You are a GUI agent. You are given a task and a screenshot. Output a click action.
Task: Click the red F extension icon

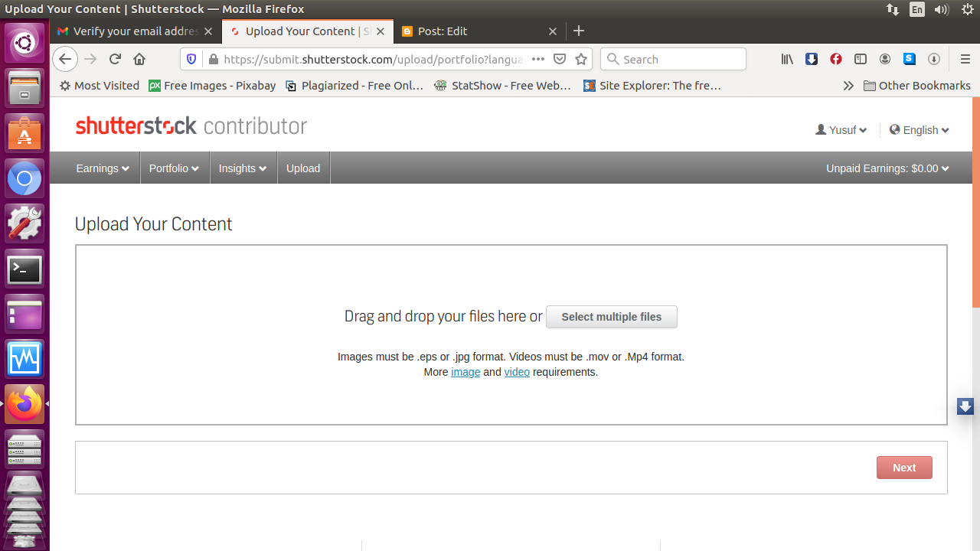click(836, 59)
